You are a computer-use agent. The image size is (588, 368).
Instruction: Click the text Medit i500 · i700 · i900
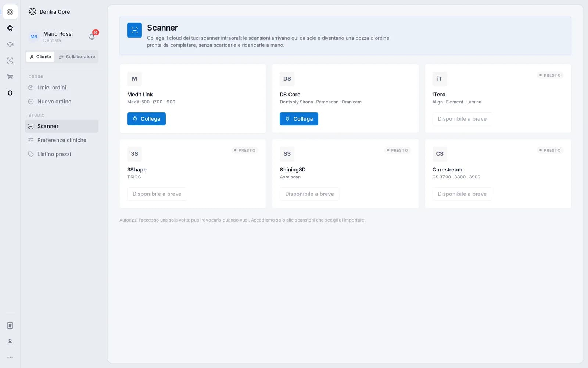pyautogui.click(x=151, y=102)
